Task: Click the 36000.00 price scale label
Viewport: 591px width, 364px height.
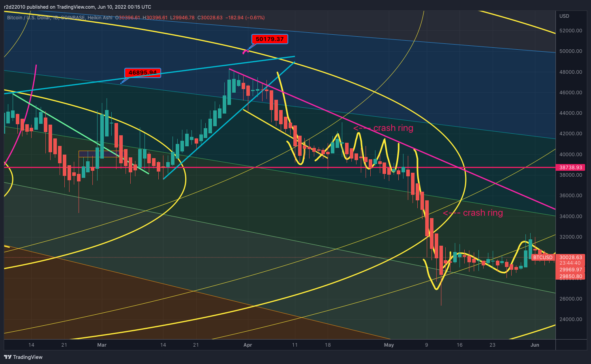Action: 571,196
